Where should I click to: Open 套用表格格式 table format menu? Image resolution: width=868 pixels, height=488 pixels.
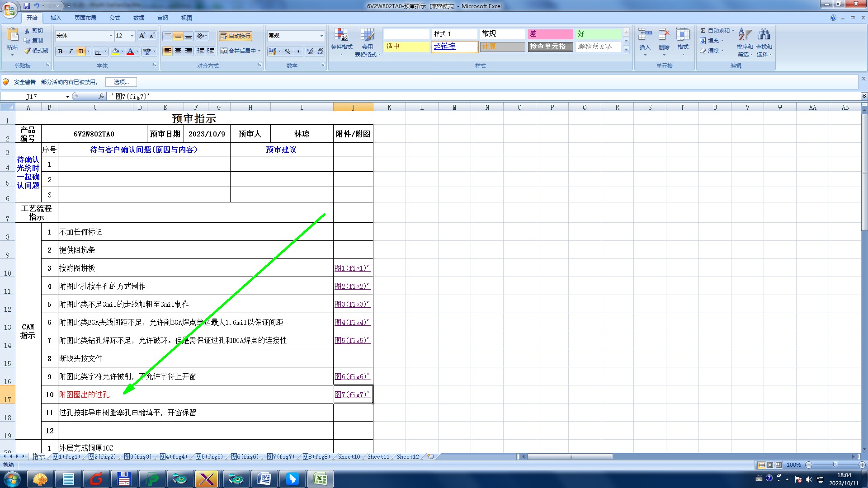pos(368,42)
